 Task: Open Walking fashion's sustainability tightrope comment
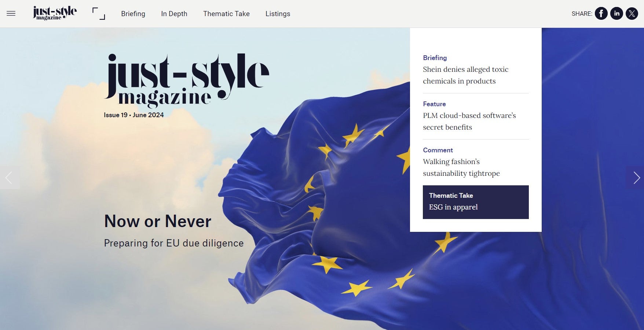coord(461,167)
